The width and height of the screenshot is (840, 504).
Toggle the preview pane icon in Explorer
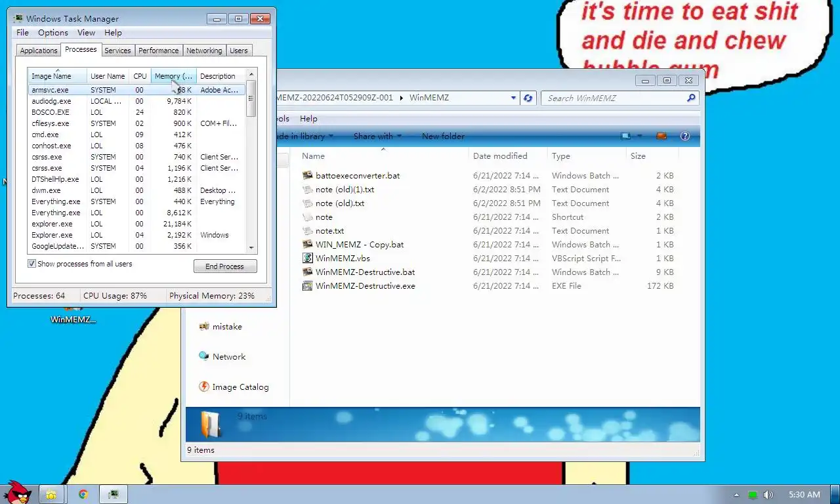click(x=661, y=136)
